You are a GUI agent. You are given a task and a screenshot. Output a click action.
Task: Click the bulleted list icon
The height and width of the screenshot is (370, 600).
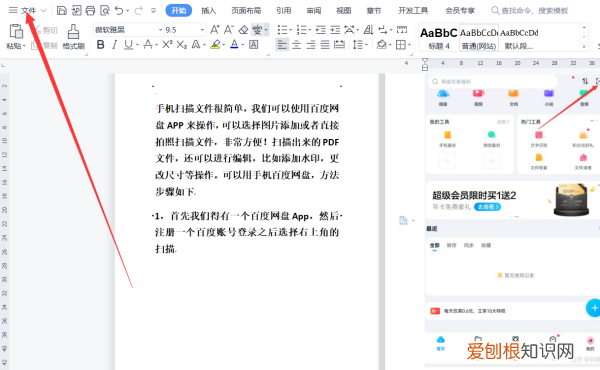point(282,29)
